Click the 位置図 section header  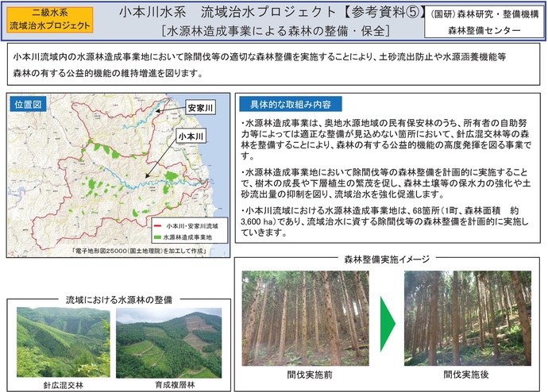point(29,105)
